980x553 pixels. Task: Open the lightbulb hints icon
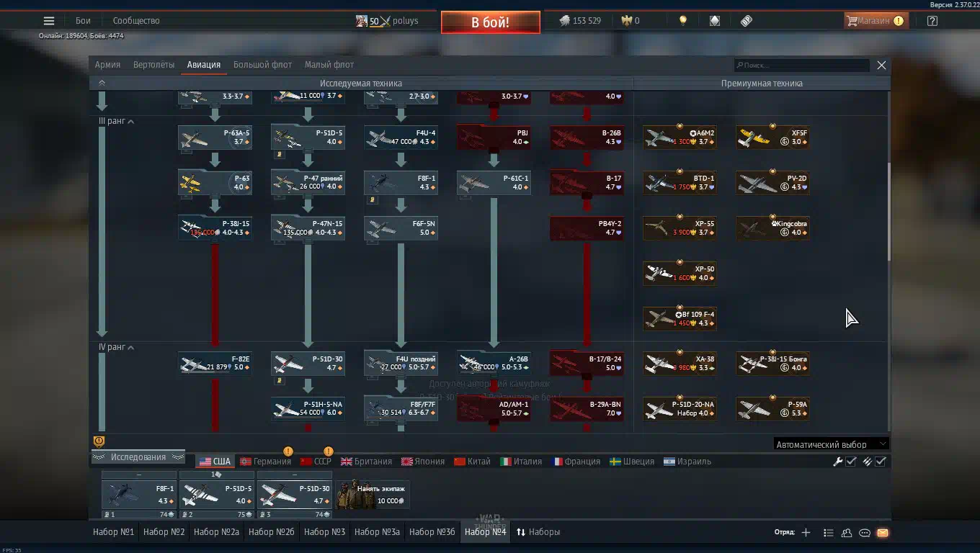point(683,21)
